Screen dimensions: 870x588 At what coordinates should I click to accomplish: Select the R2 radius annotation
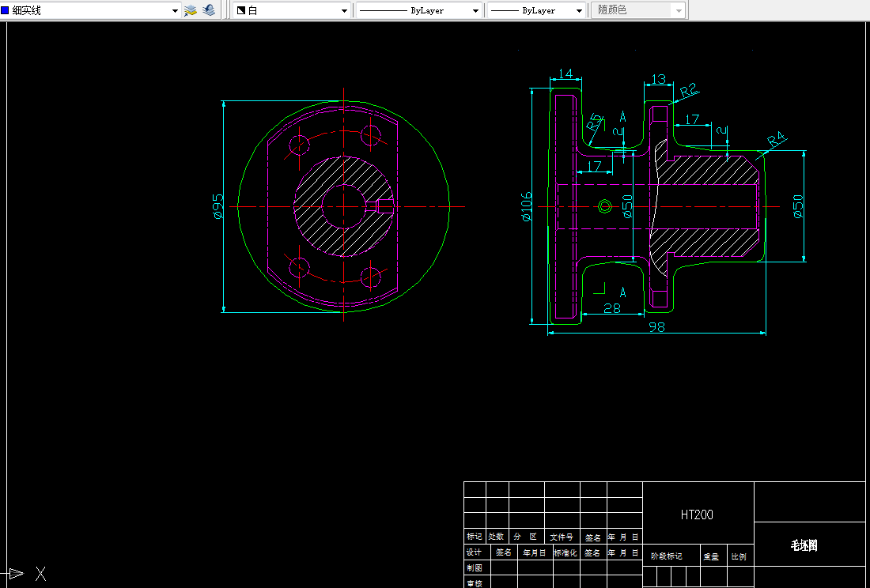[689, 90]
